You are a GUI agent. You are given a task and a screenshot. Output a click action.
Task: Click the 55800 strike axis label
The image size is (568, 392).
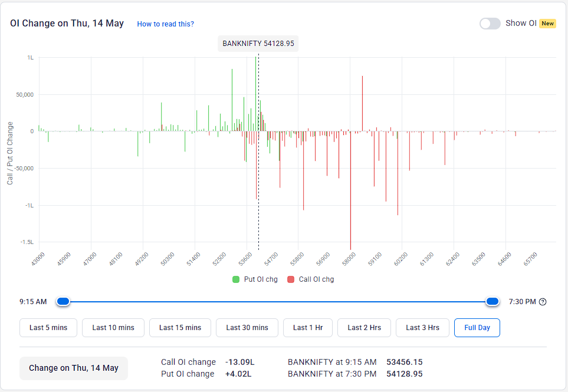(x=297, y=259)
